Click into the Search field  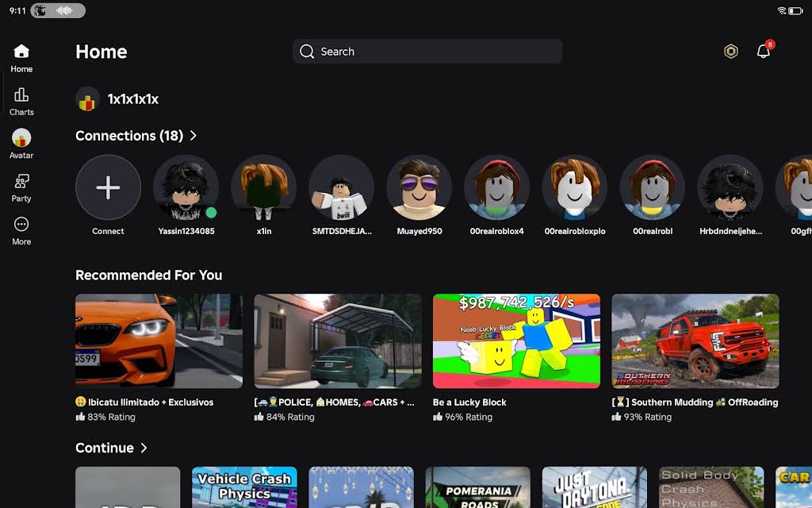point(427,52)
